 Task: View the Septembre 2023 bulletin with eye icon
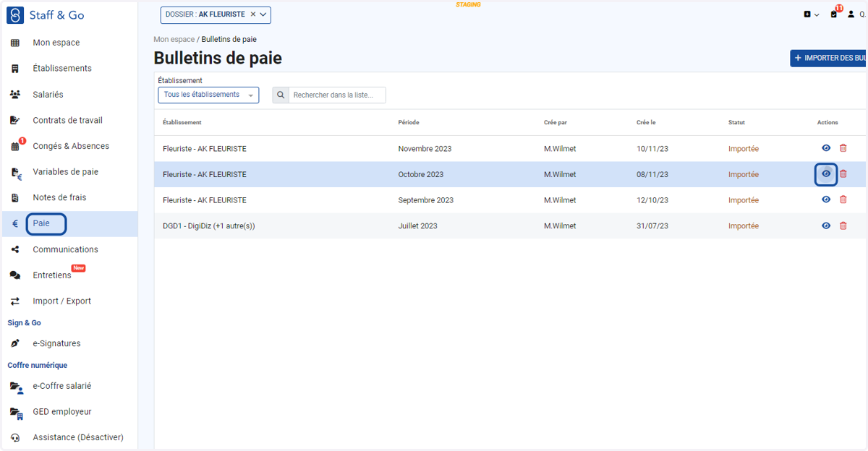(x=826, y=200)
